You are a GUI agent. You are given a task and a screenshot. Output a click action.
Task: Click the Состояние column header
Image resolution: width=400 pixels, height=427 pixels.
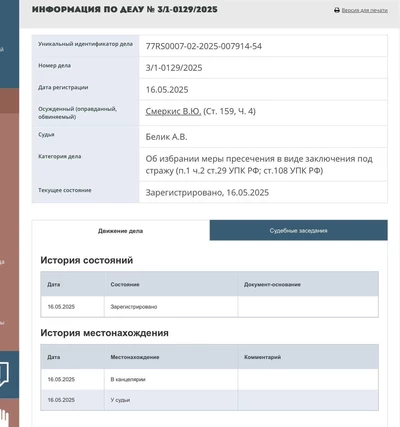(125, 284)
